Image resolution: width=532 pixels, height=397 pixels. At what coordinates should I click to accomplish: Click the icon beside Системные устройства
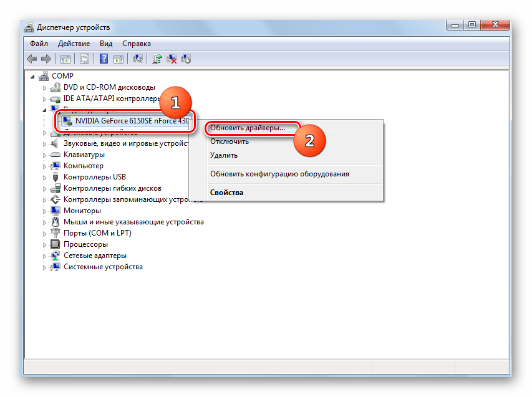point(55,267)
